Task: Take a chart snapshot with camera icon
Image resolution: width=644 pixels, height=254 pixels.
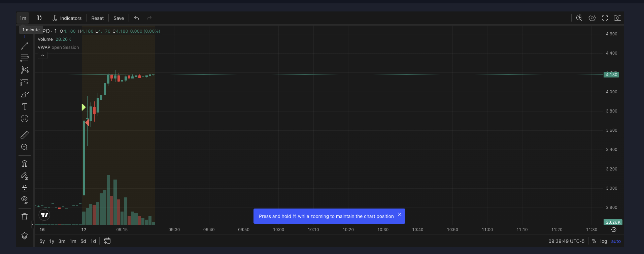Action: [617, 18]
